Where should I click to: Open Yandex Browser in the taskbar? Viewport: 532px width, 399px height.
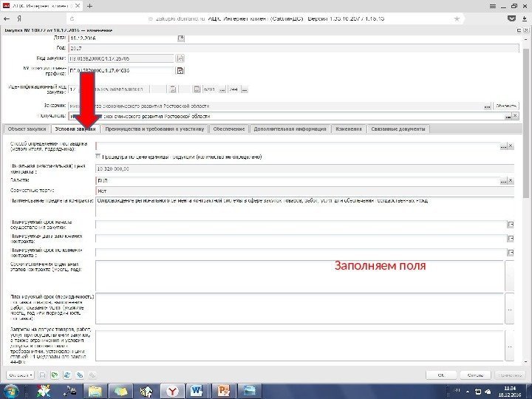172,391
